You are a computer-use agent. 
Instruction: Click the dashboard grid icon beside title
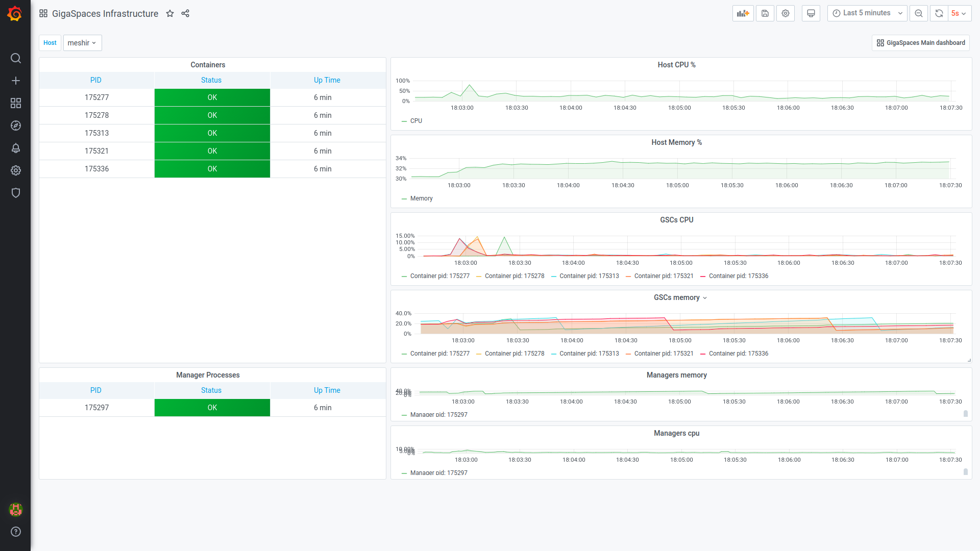43,14
